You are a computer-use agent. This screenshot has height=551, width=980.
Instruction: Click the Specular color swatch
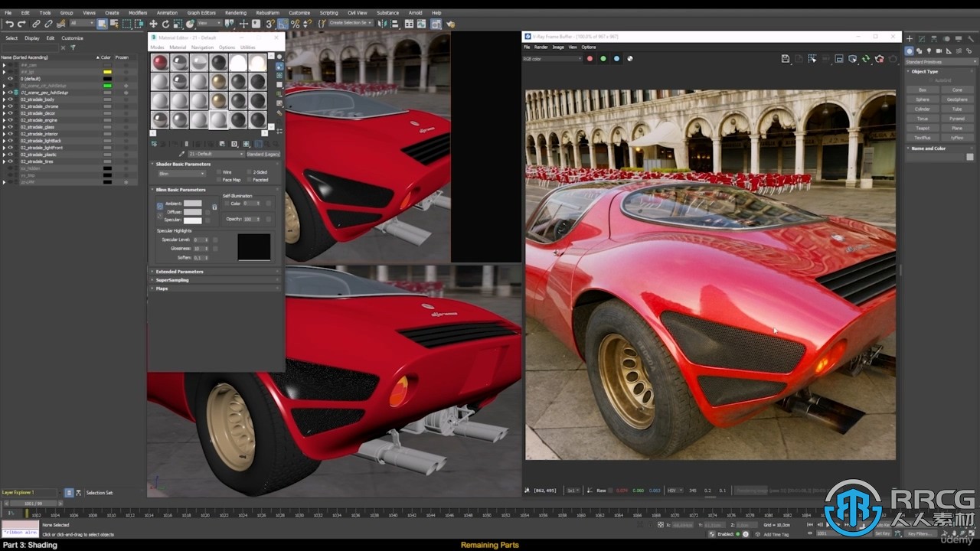pos(193,220)
